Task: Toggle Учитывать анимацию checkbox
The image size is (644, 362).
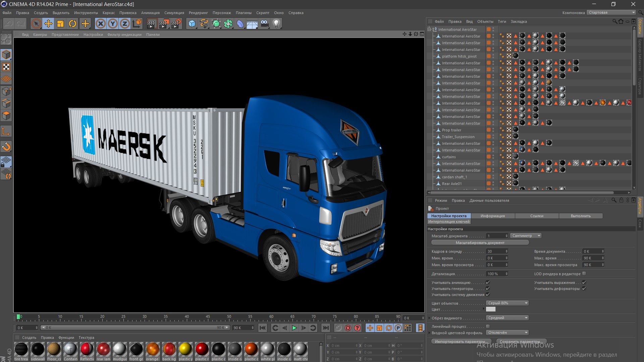Action: 488,283
